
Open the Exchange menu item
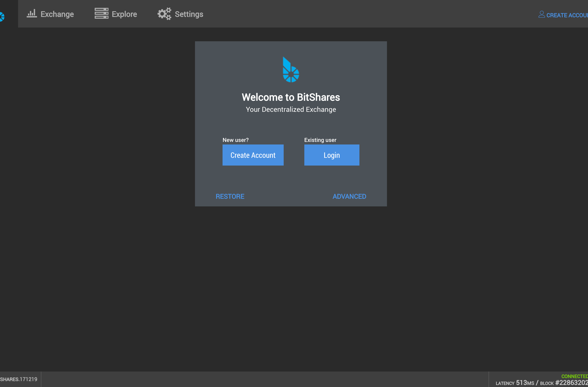(x=50, y=14)
